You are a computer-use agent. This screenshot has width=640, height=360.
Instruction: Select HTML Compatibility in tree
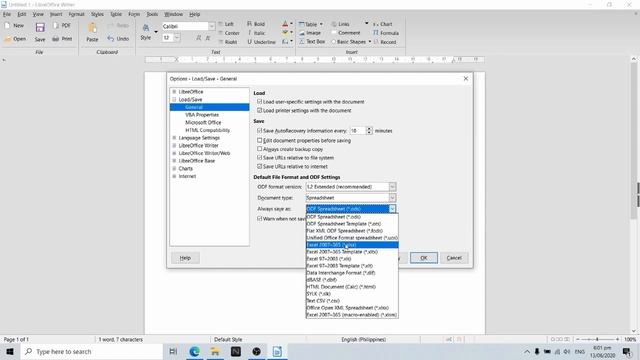coord(208,130)
